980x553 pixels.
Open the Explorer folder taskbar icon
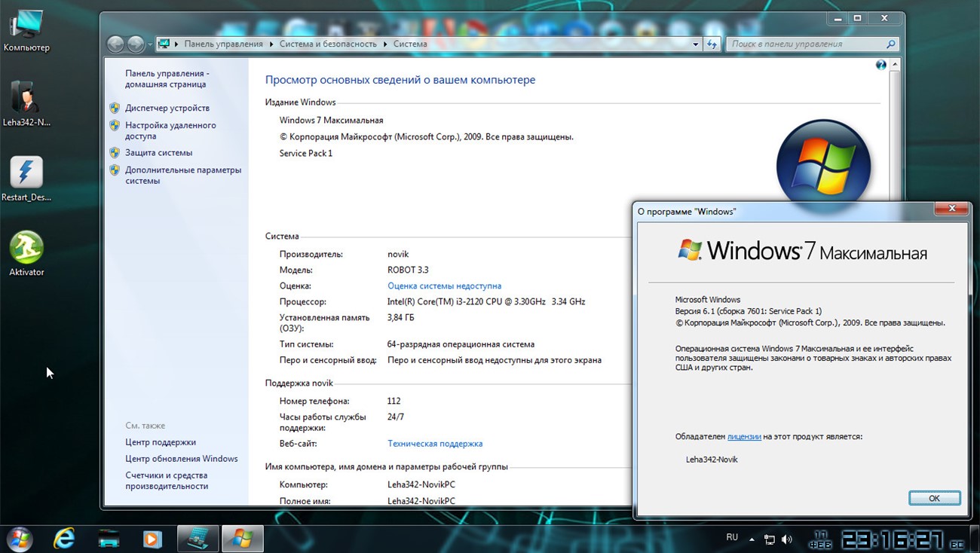[109, 539]
